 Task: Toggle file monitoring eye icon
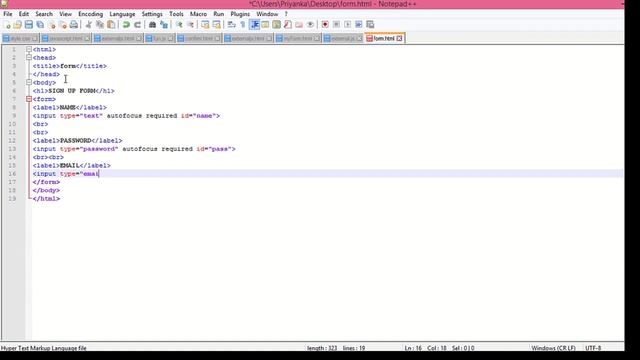tap(310, 25)
